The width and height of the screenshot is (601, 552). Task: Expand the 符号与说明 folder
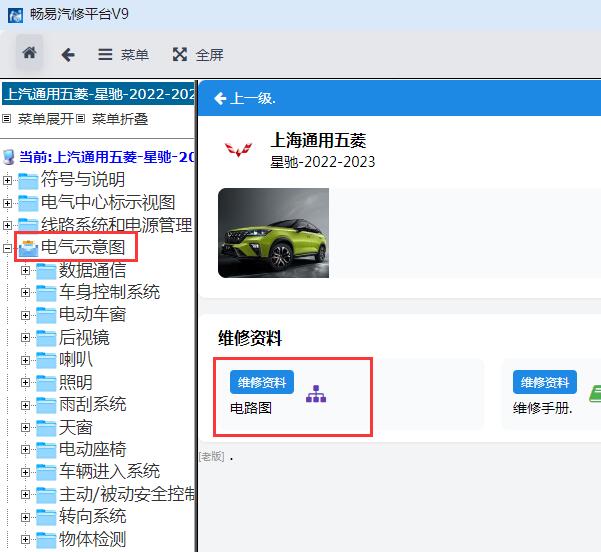7,180
